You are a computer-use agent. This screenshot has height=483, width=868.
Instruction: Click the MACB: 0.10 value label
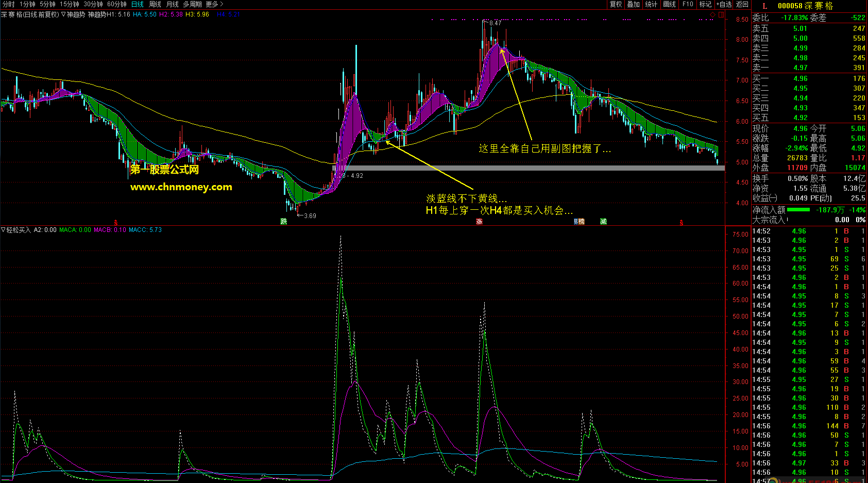110,230
